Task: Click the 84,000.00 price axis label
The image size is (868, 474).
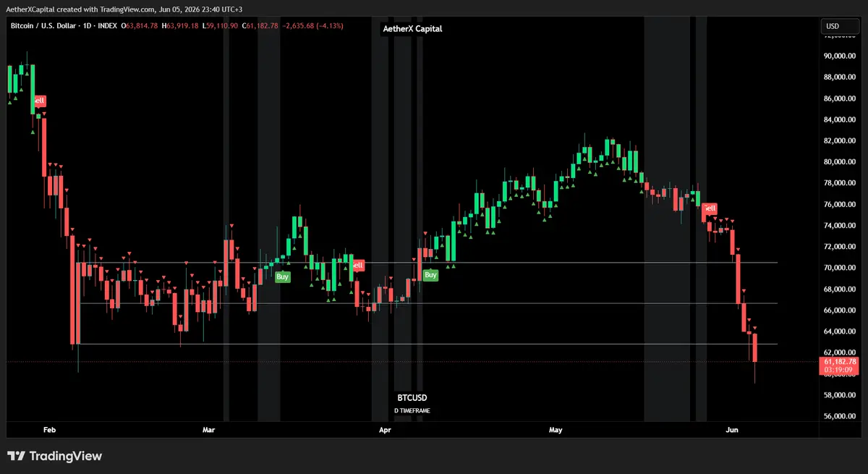Action: (x=840, y=119)
